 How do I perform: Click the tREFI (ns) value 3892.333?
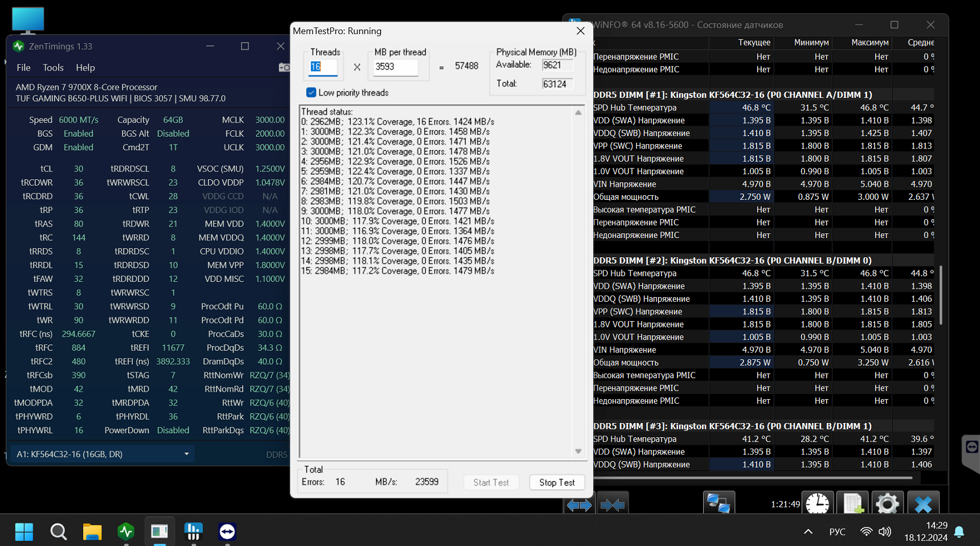click(x=173, y=362)
